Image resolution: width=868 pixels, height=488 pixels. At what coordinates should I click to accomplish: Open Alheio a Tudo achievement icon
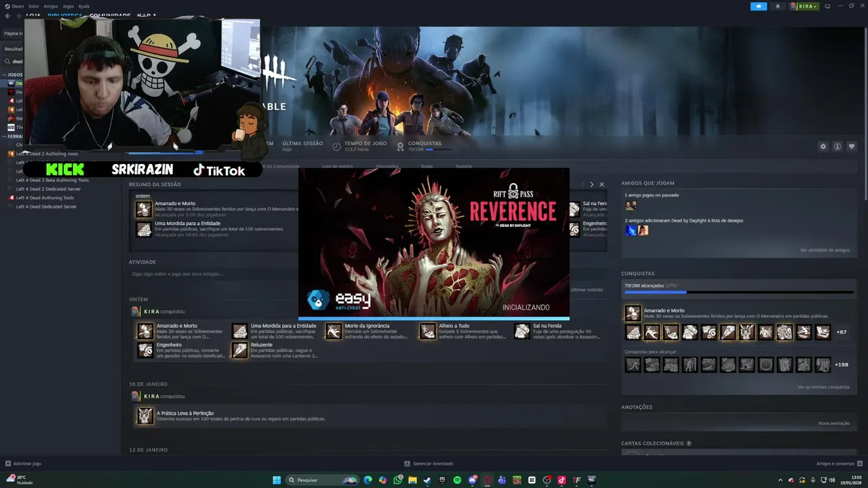point(427,331)
